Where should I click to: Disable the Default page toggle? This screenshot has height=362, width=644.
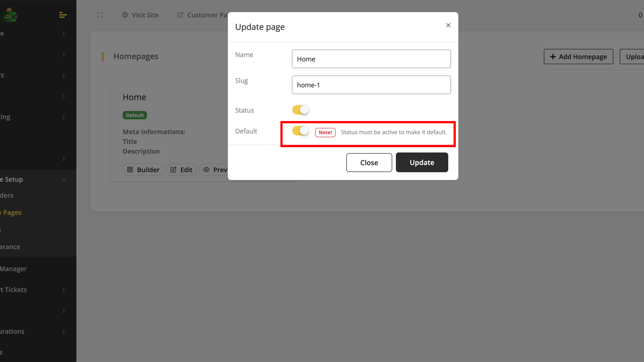point(300,131)
